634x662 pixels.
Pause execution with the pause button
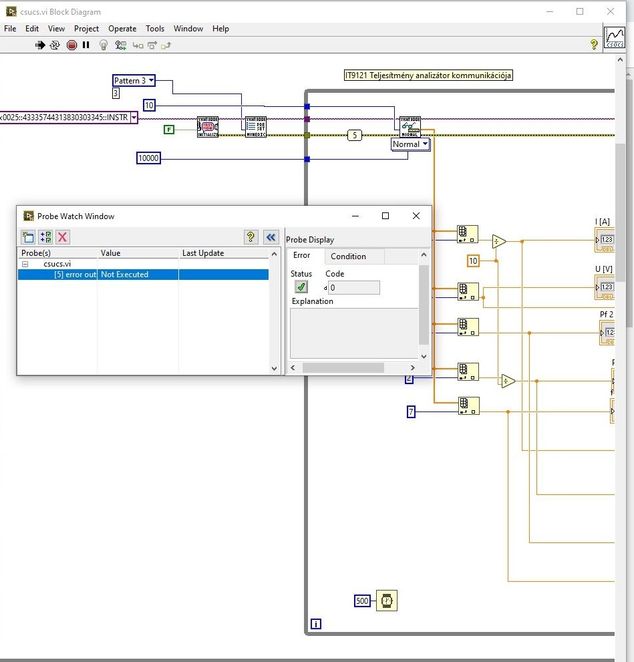pos(86,45)
